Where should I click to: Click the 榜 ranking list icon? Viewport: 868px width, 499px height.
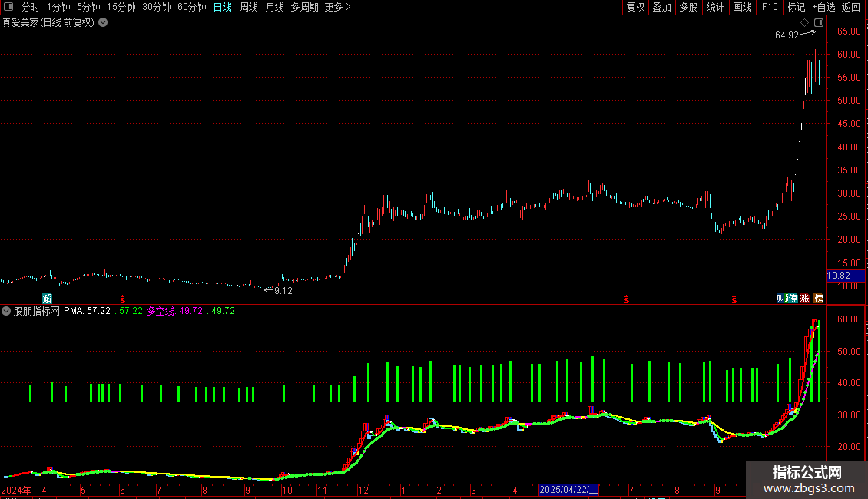[x=818, y=299]
